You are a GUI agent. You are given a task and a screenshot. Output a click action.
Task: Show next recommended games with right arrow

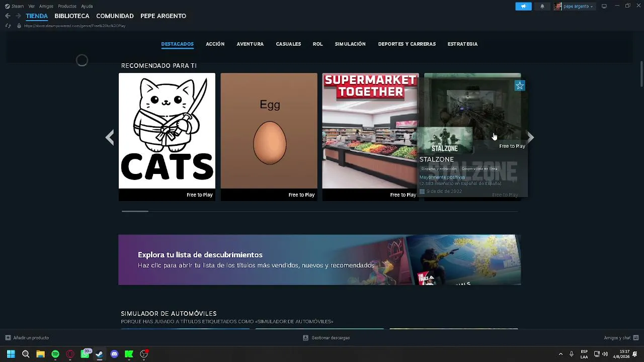pyautogui.click(x=530, y=137)
